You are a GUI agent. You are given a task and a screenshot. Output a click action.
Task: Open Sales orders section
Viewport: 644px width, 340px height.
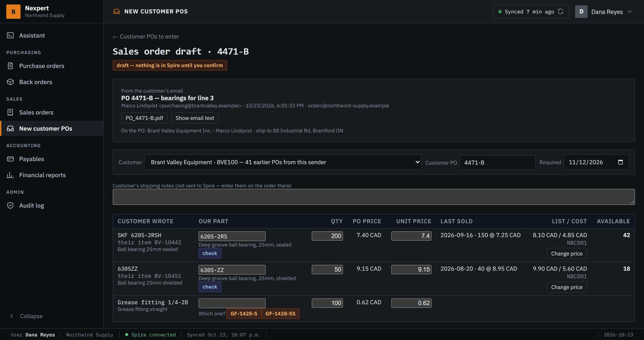tap(36, 112)
